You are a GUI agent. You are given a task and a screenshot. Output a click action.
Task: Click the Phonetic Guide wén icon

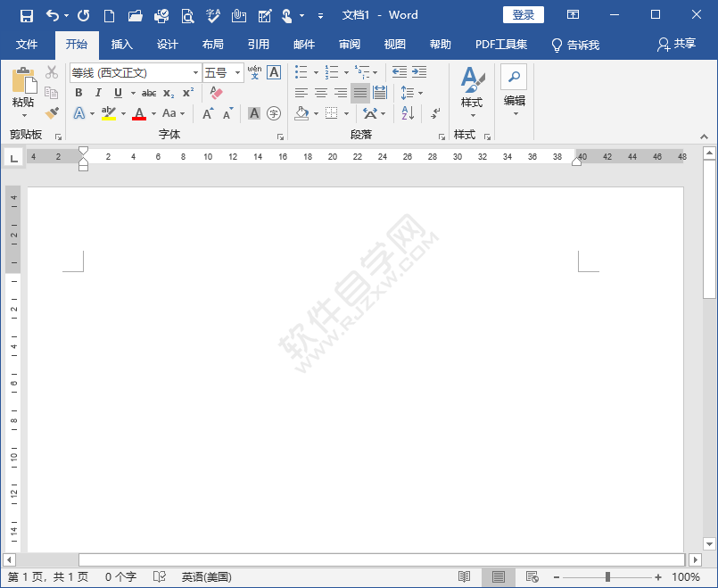coord(254,72)
